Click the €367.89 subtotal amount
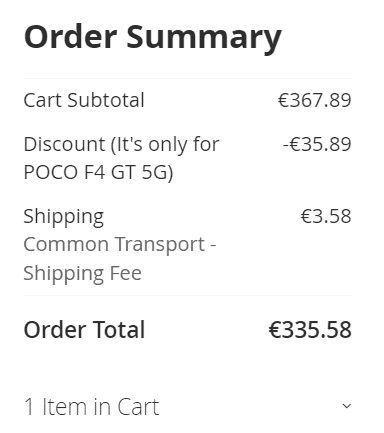The image size is (384, 433). [315, 100]
